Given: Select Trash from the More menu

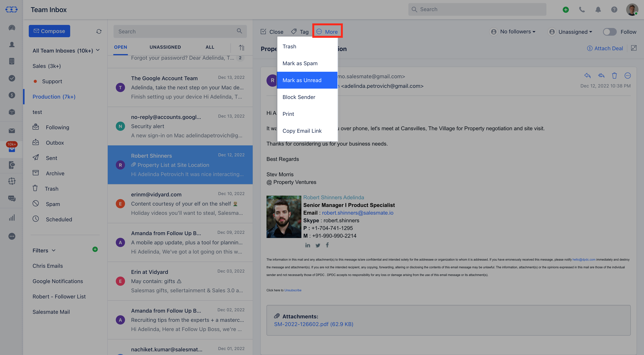Looking at the screenshot, I should [x=307, y=46].
